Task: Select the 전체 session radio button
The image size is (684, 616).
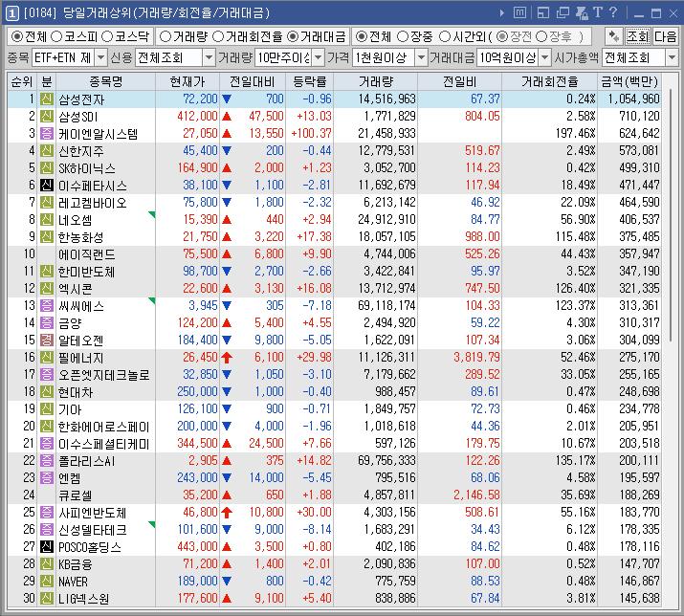Action: coord(362,36)
